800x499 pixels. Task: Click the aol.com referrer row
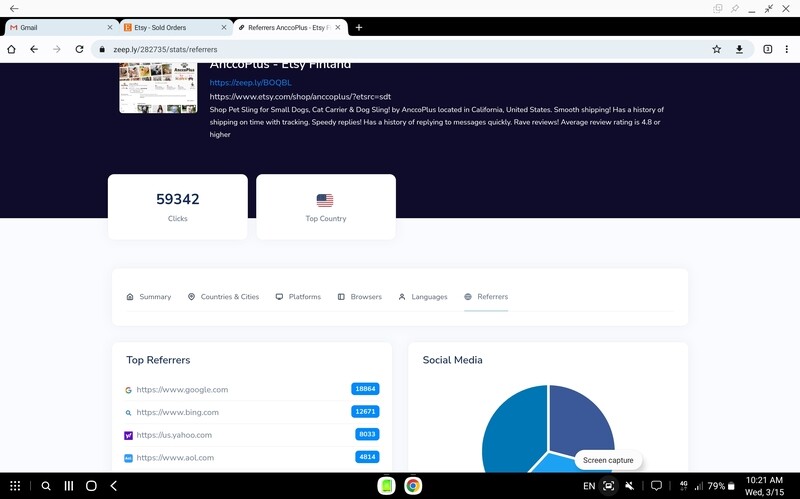[252, 458]
